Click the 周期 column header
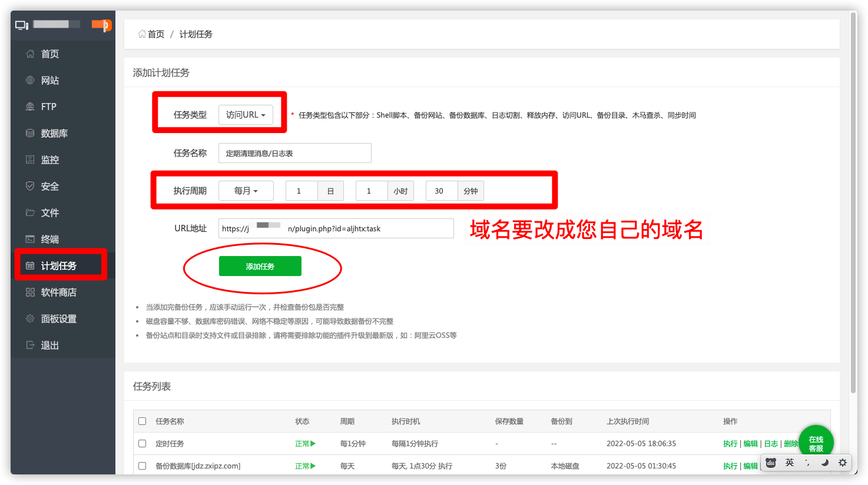The height and width of the screenshot is (485, 868). point(347,421)
